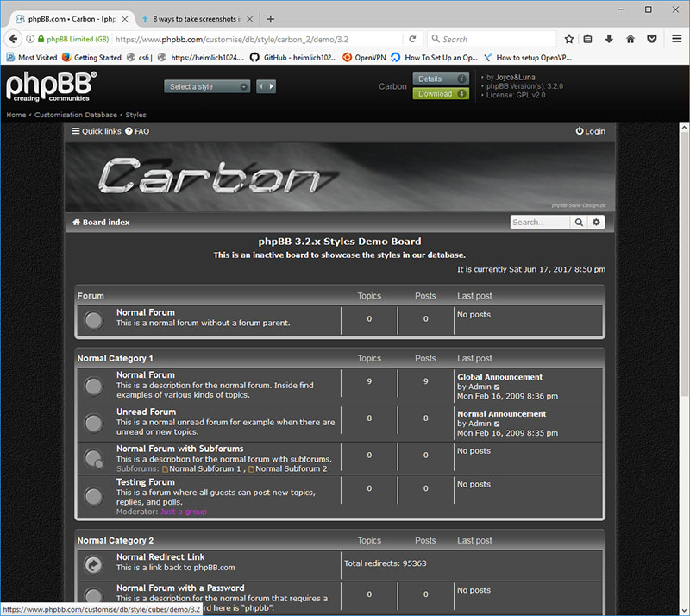Open advanced search gear icon
690x616 pixels.
[596, 222]
